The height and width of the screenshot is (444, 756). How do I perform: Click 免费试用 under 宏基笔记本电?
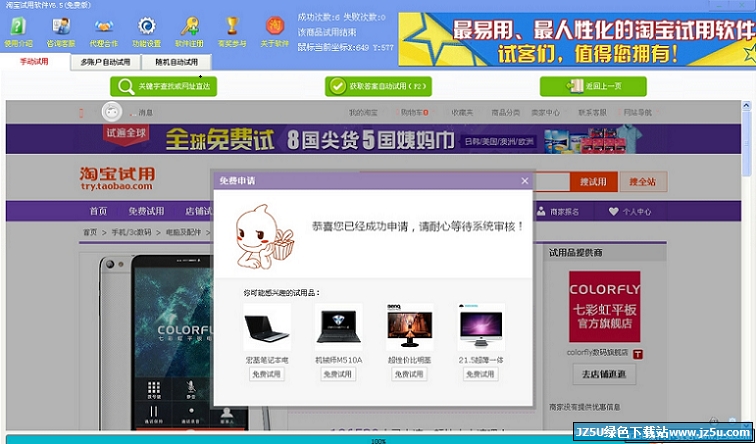coord(267,374)
